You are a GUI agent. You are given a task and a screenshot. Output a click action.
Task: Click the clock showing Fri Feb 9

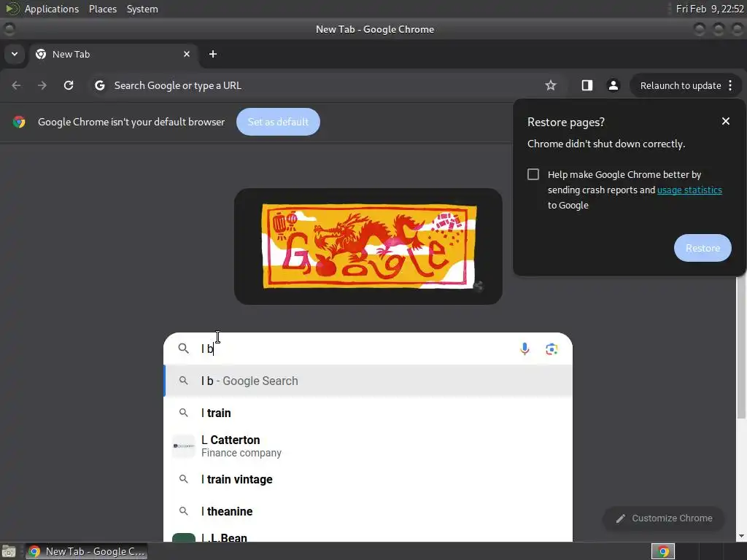(x=709, y=9)
